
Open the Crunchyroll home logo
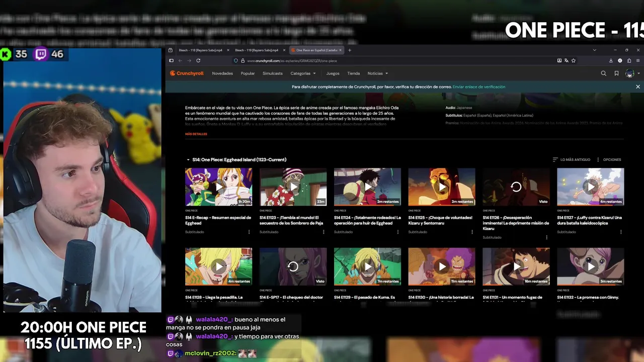[187, 73]
